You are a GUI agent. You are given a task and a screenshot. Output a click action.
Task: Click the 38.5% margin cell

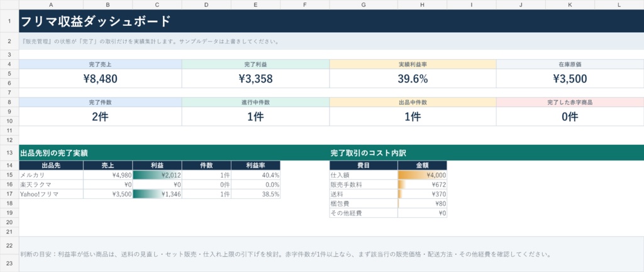point(255,194)
